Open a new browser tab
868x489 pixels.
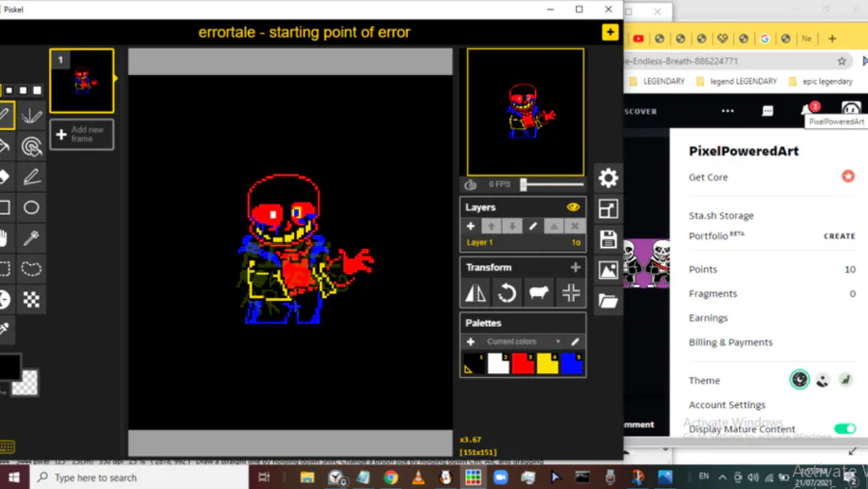coord(832,39)
